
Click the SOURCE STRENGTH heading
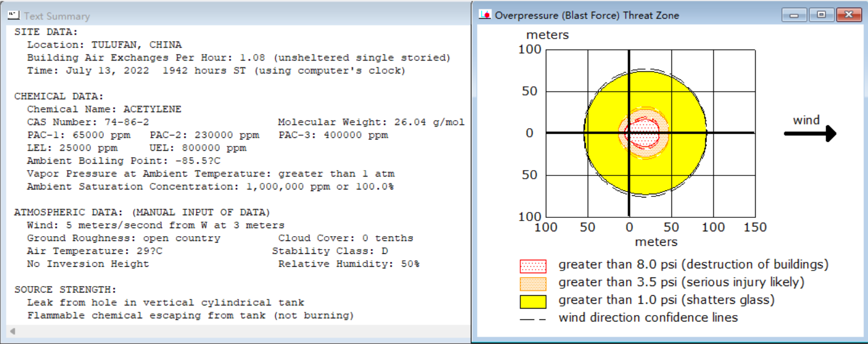(x=65, y=289)
